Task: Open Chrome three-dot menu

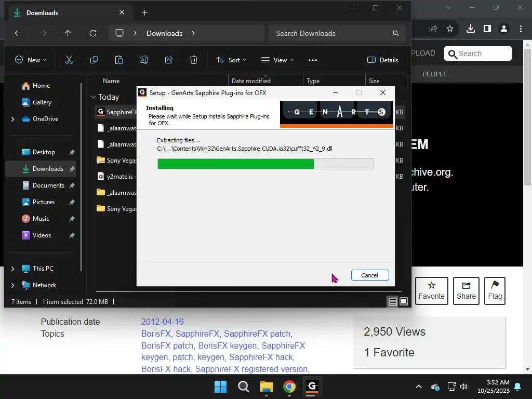Action: [521, 29]
